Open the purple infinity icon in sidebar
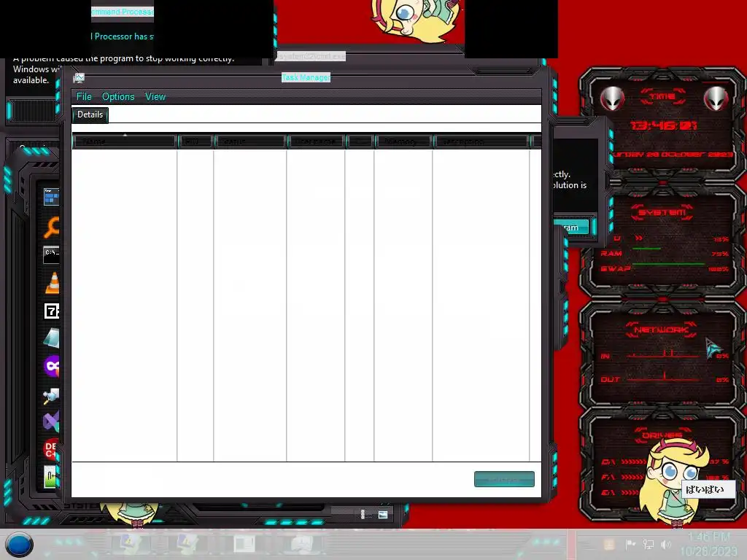The width and height of the screenshot is (747, 560). (x=52, y=367)
